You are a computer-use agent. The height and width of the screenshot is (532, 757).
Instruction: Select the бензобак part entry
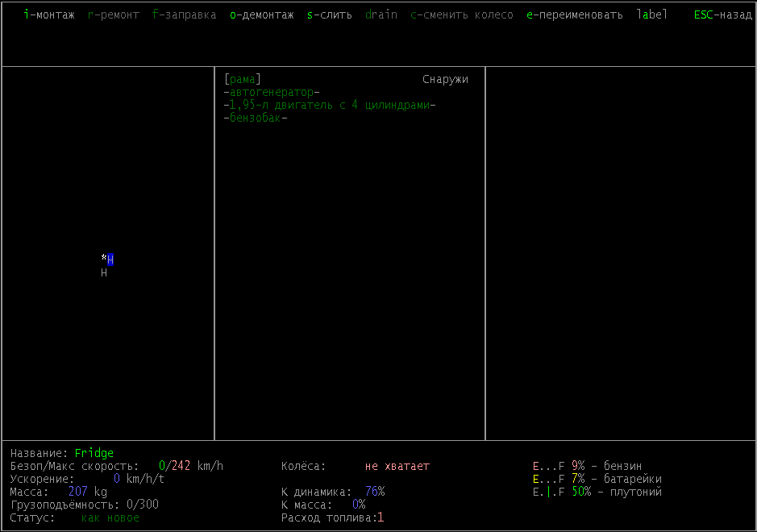coord(256,118)
